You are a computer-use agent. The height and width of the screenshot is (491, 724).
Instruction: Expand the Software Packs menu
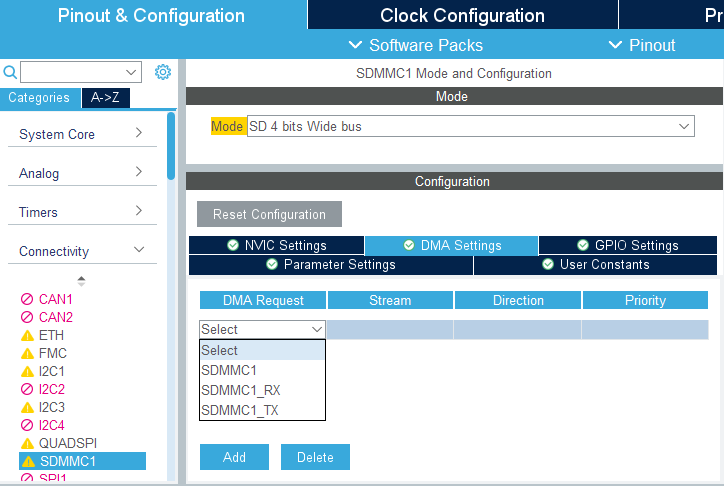point(416,45)
